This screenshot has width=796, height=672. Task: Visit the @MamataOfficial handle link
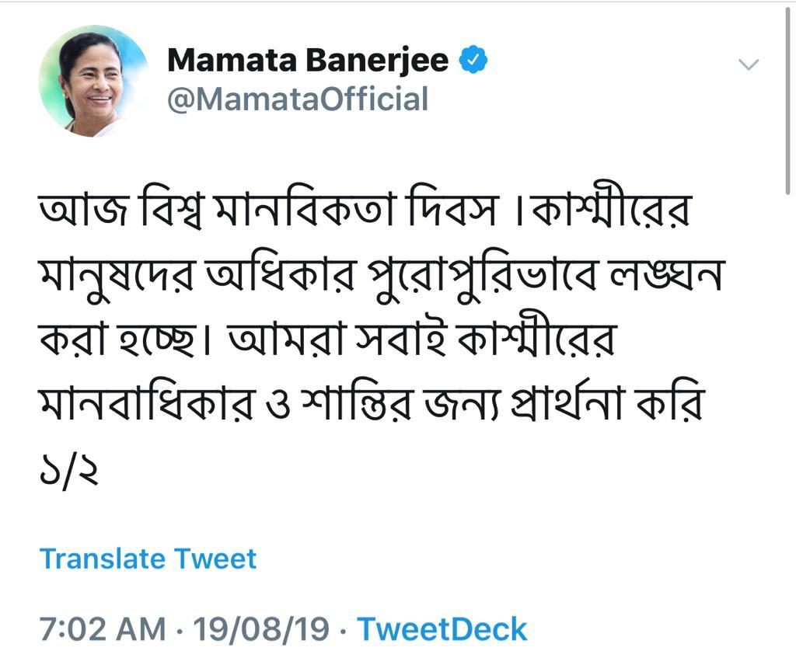(298, 99)
